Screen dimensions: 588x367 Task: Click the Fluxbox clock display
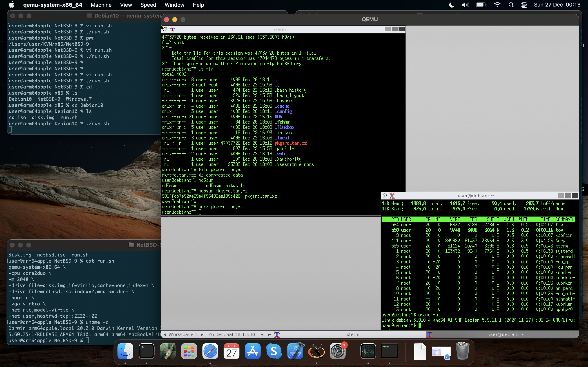click(x=232, y=334)
